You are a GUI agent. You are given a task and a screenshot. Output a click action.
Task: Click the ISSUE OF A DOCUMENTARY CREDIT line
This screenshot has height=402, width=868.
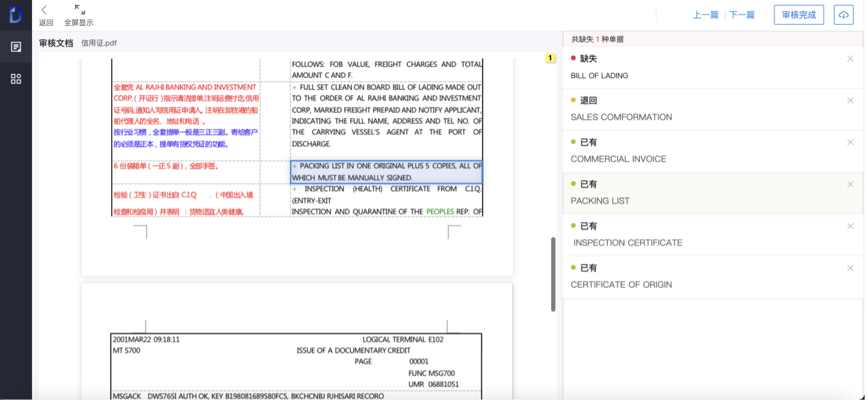[x=354, y=350]
